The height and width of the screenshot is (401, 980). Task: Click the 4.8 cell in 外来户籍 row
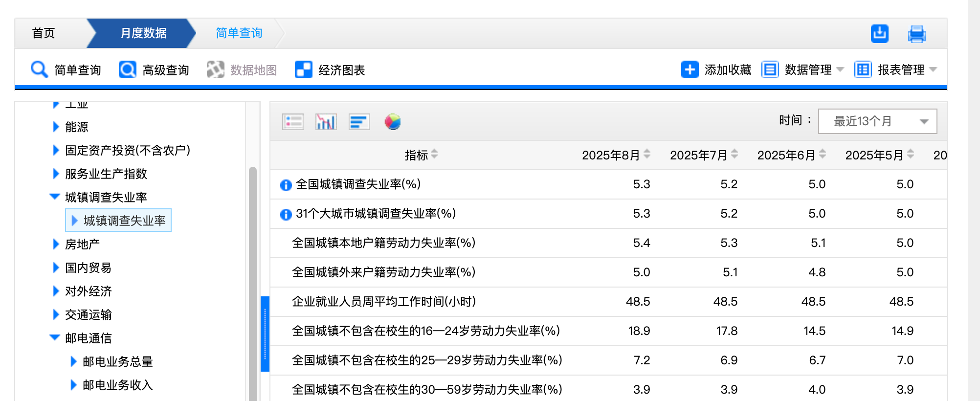pos(817,272)
